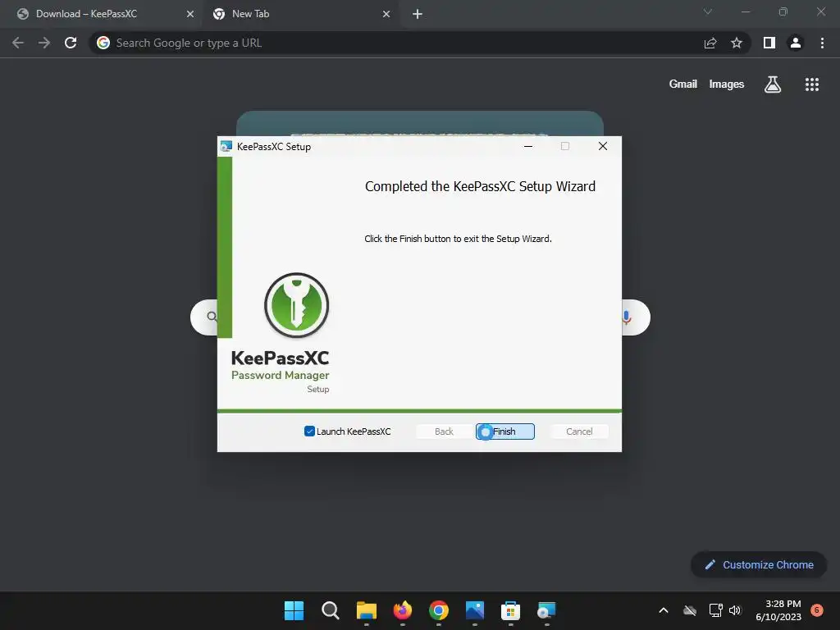Screen dimensions: 840x630
Task: Bookmark this tab with the star icon
Action: (x=737, y=43)
